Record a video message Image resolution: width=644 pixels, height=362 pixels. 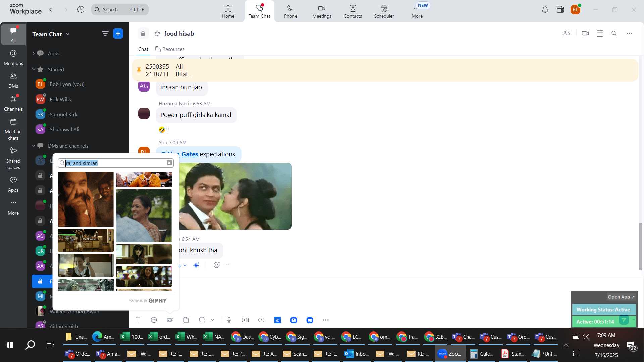[245, 320]
